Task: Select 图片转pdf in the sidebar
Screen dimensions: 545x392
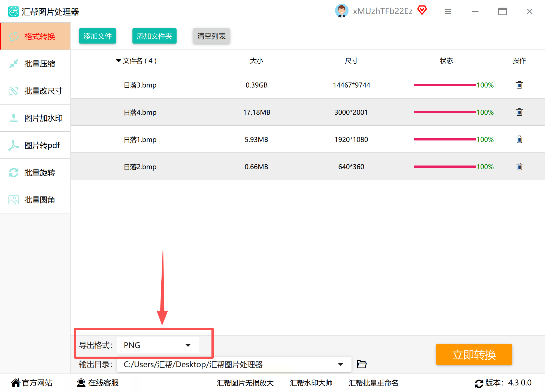Action: 35,145
